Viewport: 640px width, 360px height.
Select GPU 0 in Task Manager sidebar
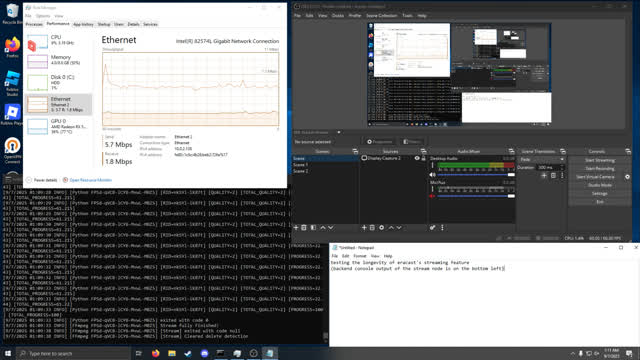pyautogui.click(x=58, y=127)
